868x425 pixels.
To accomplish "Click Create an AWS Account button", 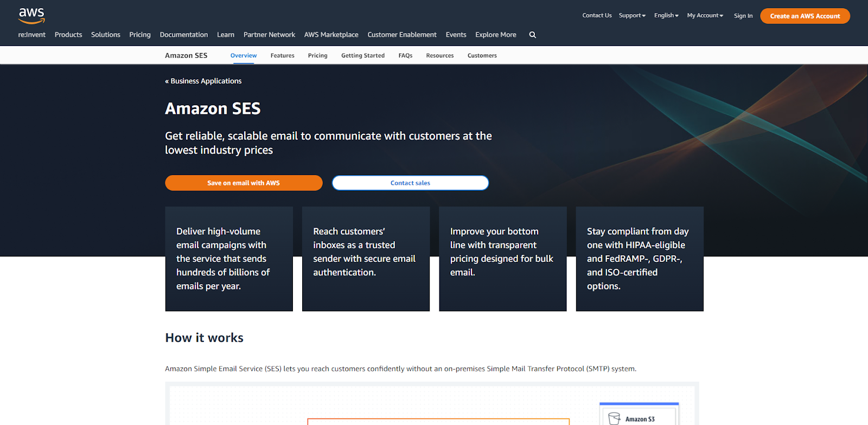I will [x=805, y=16].
